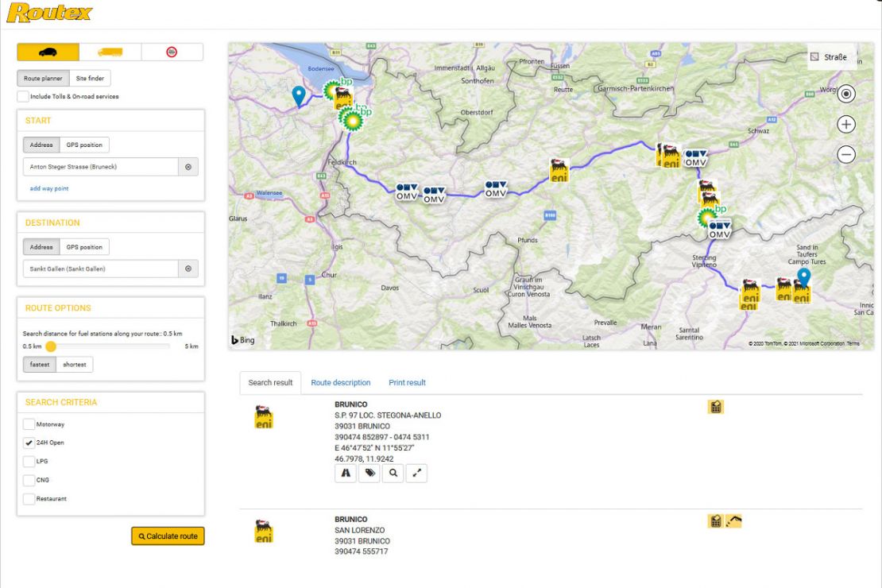Click the eni logo of first search result
This screenshot has height=588, width=882.
(264, 417)
